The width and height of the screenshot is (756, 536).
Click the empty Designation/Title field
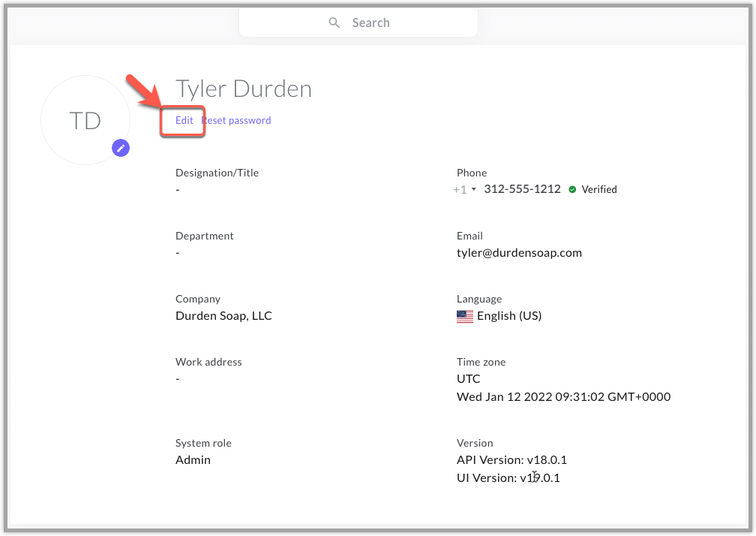click(x=178, y=189)
